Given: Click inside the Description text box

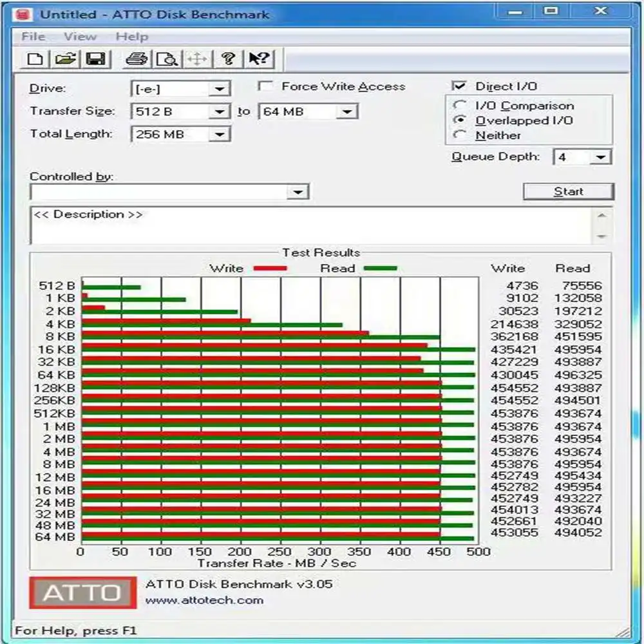Looking at the screenshot, I should click(x=311, y=225).
